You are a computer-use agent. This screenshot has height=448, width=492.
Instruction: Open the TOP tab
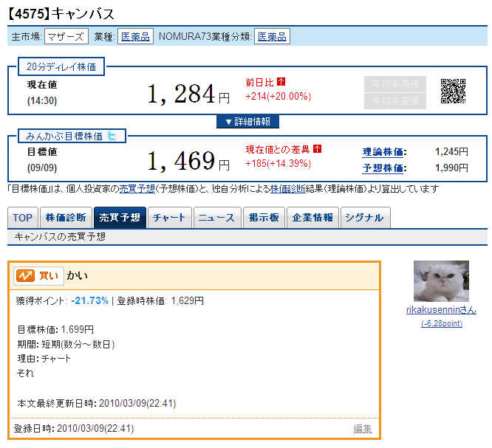point(22,218)
